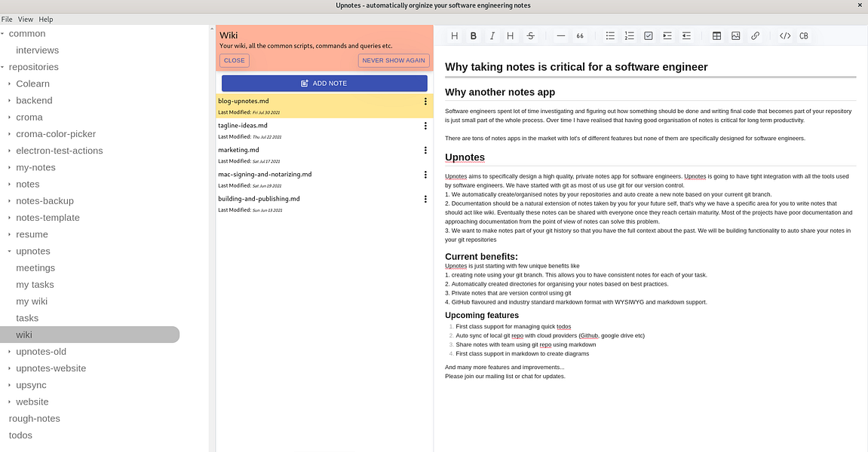Click the Heading icon beside the Bold button
The height and width of the screenshot is (452, 868).
point(455,36)
